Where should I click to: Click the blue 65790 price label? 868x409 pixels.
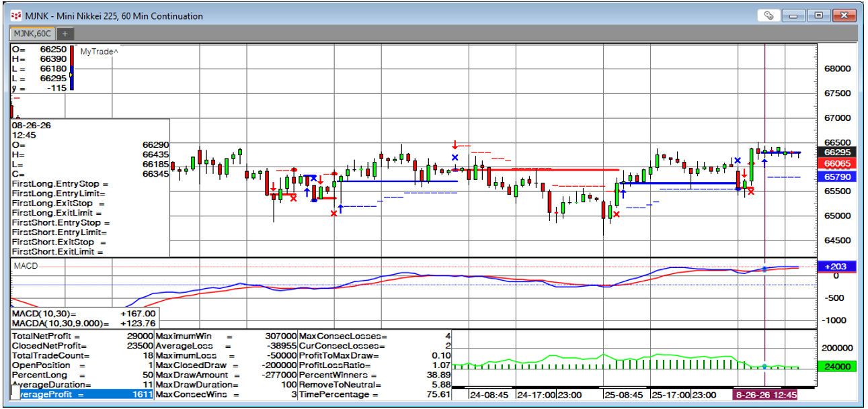[x=837, y=177]
